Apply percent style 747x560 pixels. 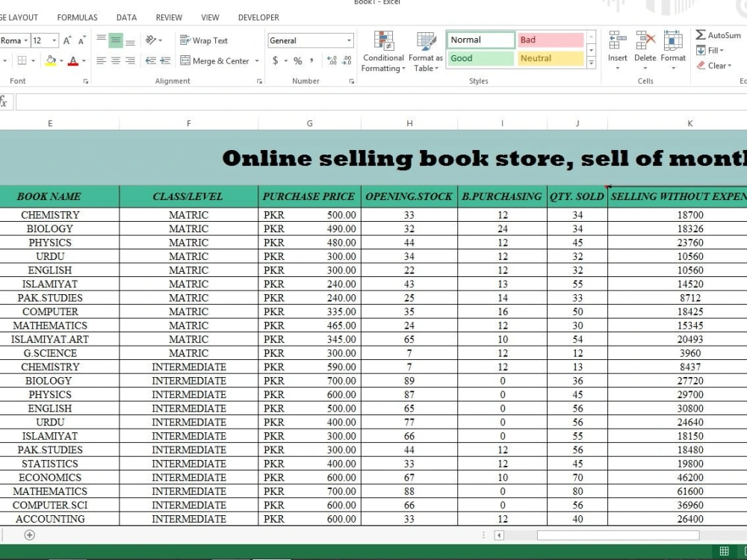pos(298,61)
